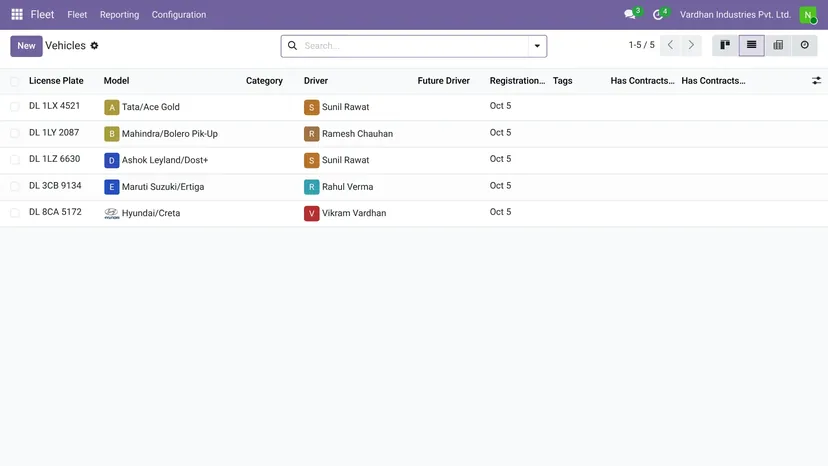
Task: Open the Vehicles gear settings icon
Action: point(94,45)
